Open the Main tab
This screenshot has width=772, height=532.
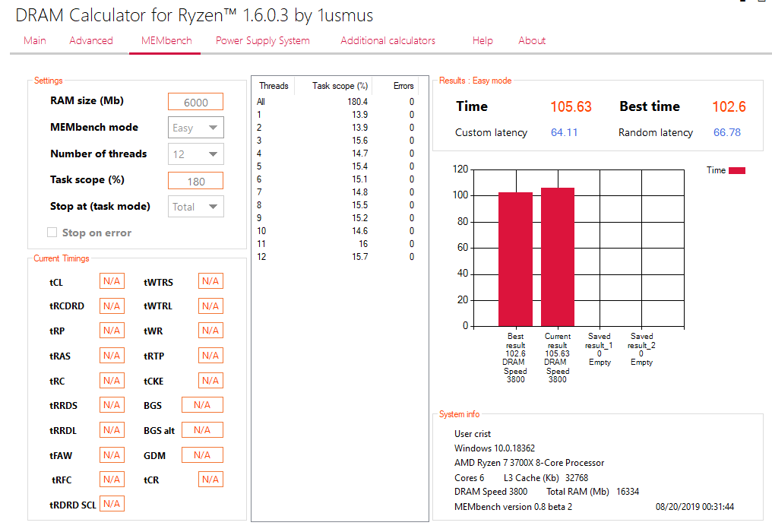34,40
